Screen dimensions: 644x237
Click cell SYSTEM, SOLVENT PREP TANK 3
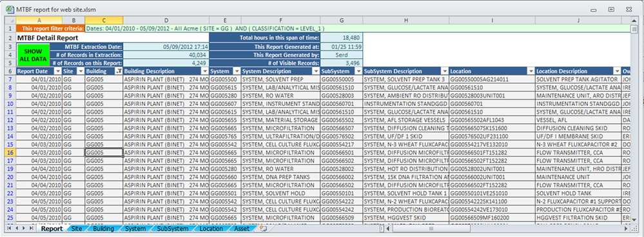[405, 79]
